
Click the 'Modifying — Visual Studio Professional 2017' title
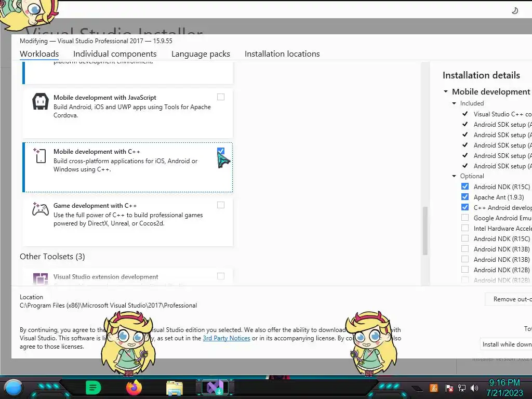click(96, 41)
